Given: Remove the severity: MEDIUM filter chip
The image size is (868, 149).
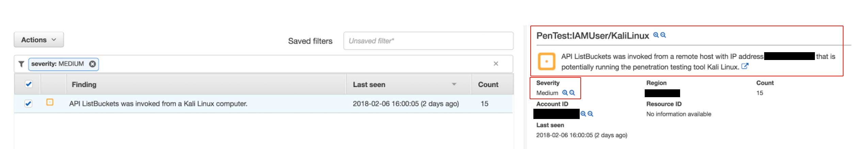Looking at the screenshot, I should pyautogui.click(x=92, y=64).
